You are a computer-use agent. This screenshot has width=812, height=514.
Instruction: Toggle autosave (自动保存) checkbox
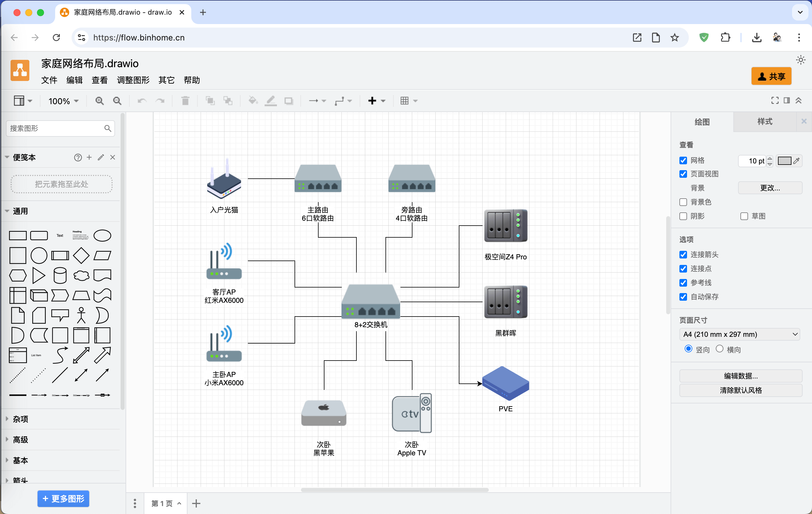(x=683, y=297)
